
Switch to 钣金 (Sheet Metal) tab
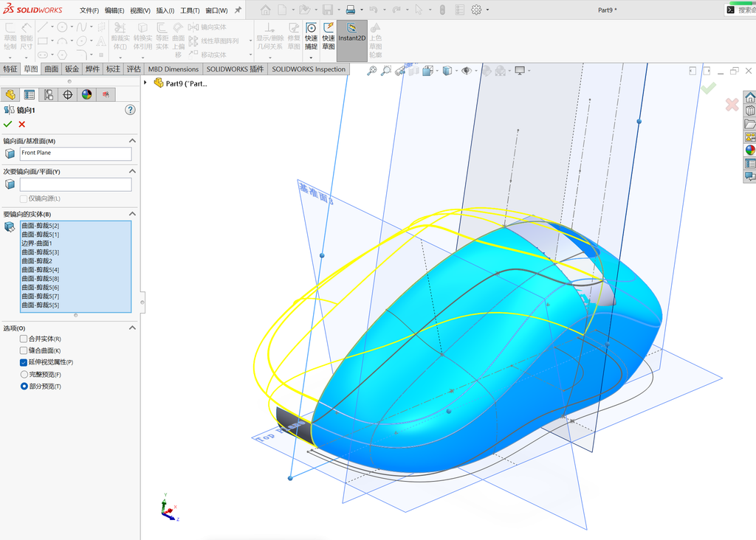point(72,69)
